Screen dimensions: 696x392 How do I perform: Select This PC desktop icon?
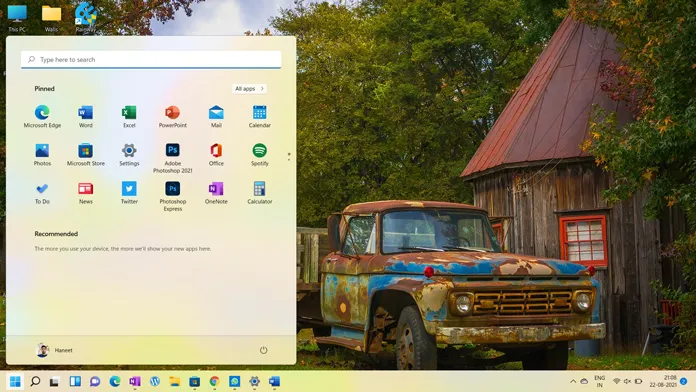(x=17, y=18)
